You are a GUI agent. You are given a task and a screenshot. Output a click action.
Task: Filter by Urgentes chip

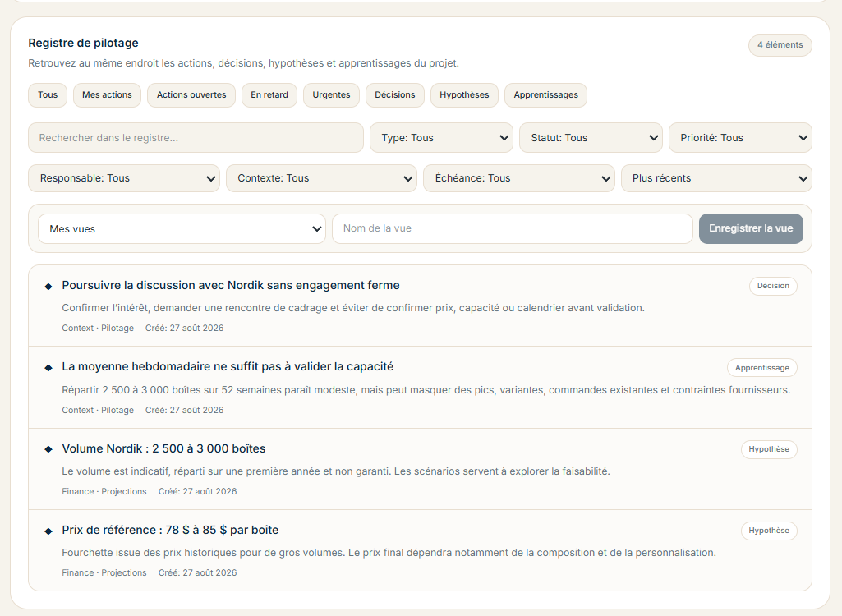[331, 95]
